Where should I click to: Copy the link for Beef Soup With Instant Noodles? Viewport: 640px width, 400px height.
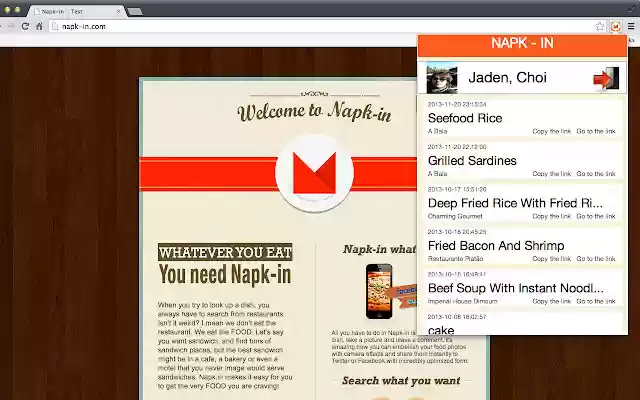point(551,301)
